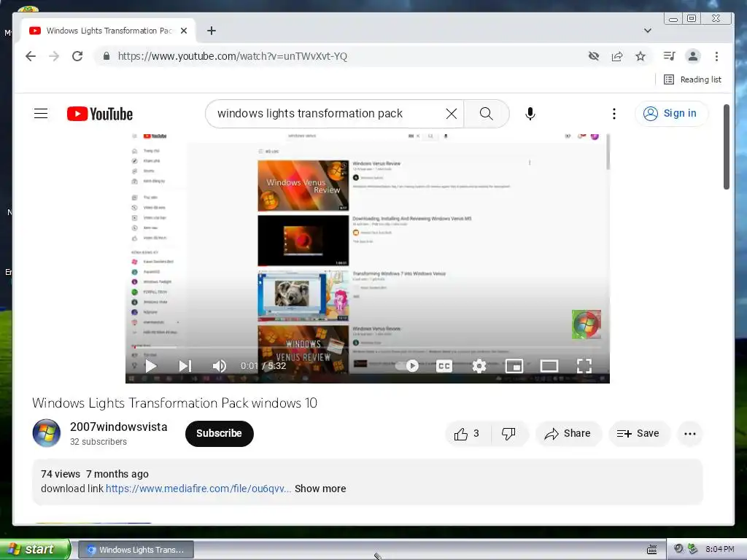Expand description with Show more
Viewport: 747px width, 560px height.
[320, 489]
